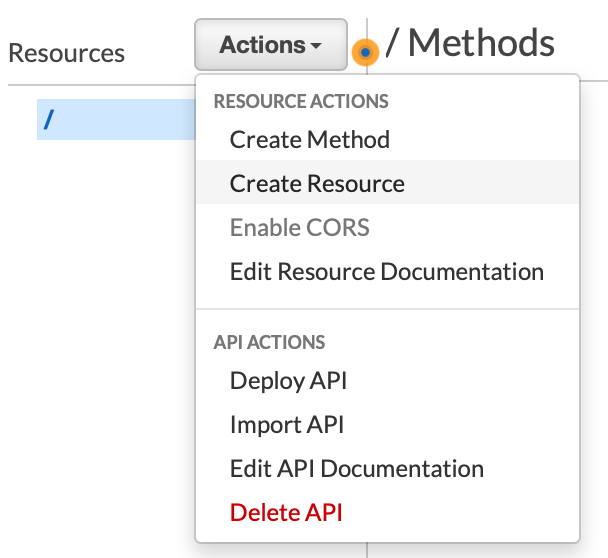
Task: Click the Resources panel label
Action: tap(66, 52)
